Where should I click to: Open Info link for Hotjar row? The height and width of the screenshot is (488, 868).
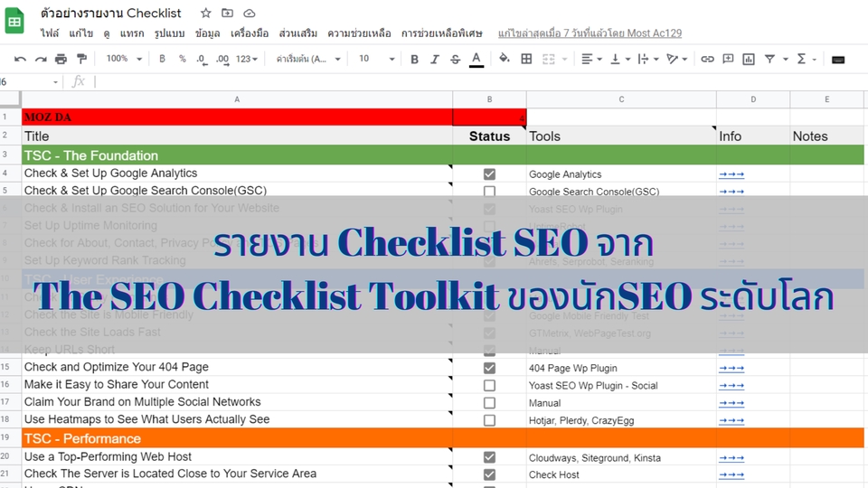pyautogui.click(x=731, y=421)
